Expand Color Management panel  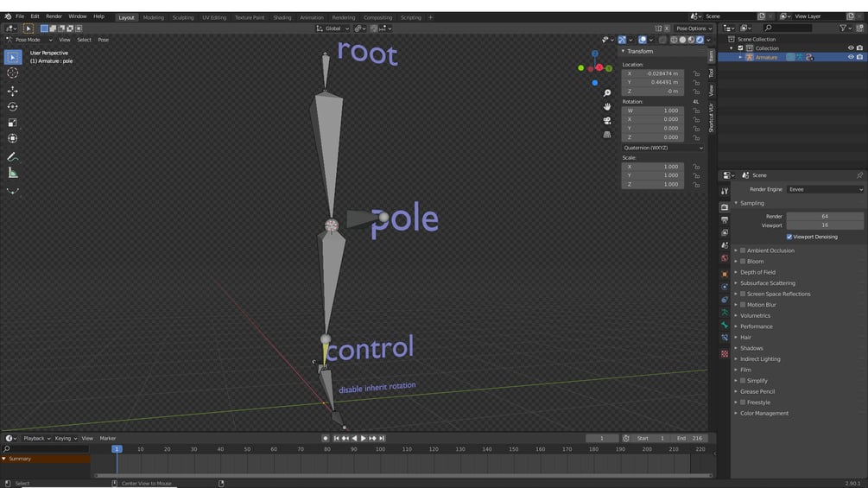tap(764, 414)
